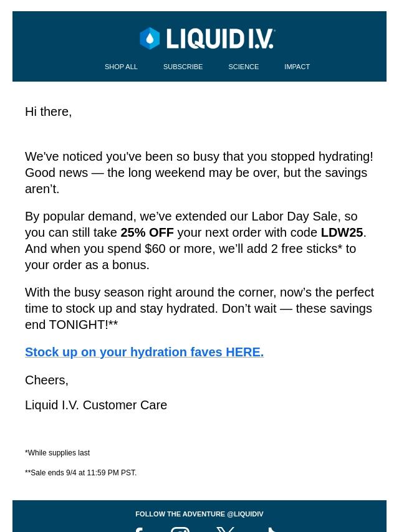Screen dimensions: 399x532
Task: Click the Liquid I.V. droplet logo icon
Action: [150, 39]
